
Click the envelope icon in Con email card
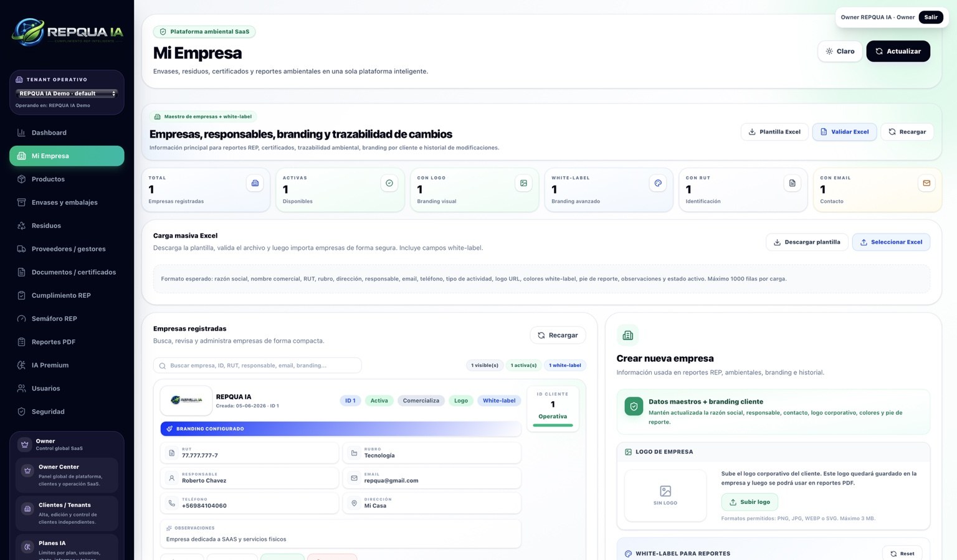point(926,183)
